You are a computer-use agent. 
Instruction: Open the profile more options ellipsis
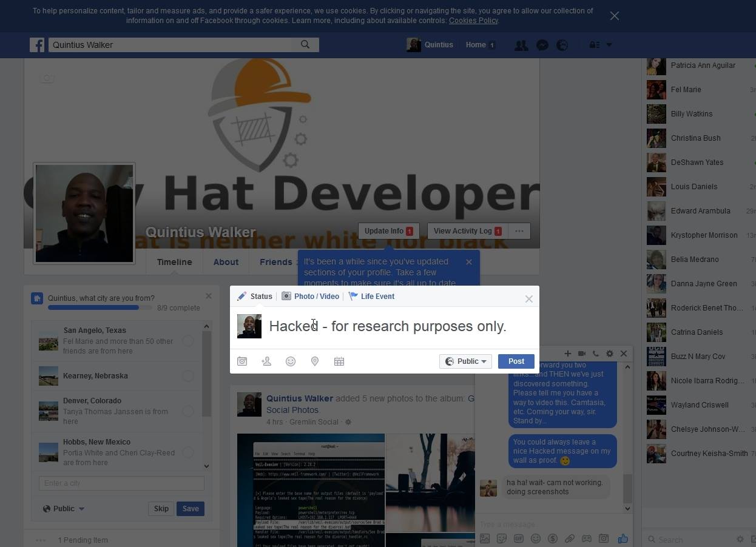click(519, 231)
